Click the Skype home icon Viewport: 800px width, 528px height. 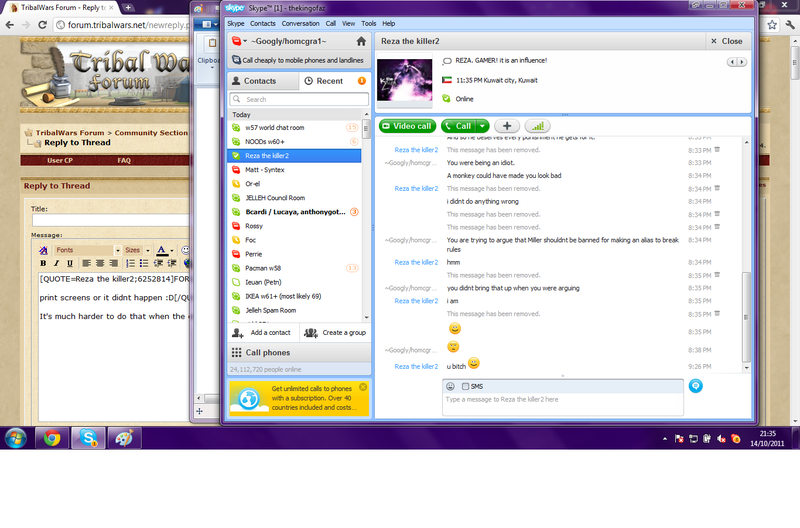361,41
